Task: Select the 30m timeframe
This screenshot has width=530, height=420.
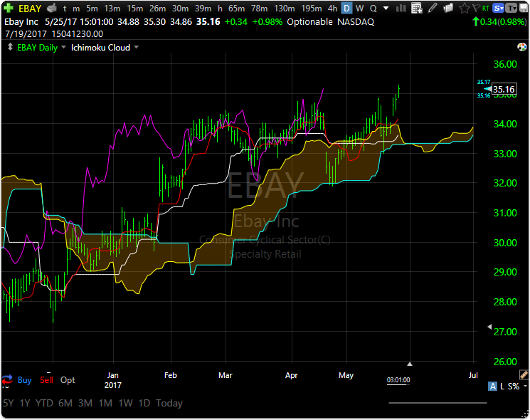Action: click(x=180, y=8)
